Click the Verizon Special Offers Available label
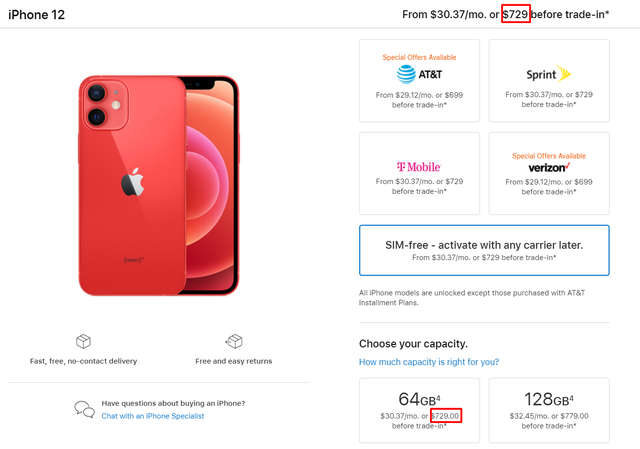Screen dimensions: 640x449 [548, 156]
